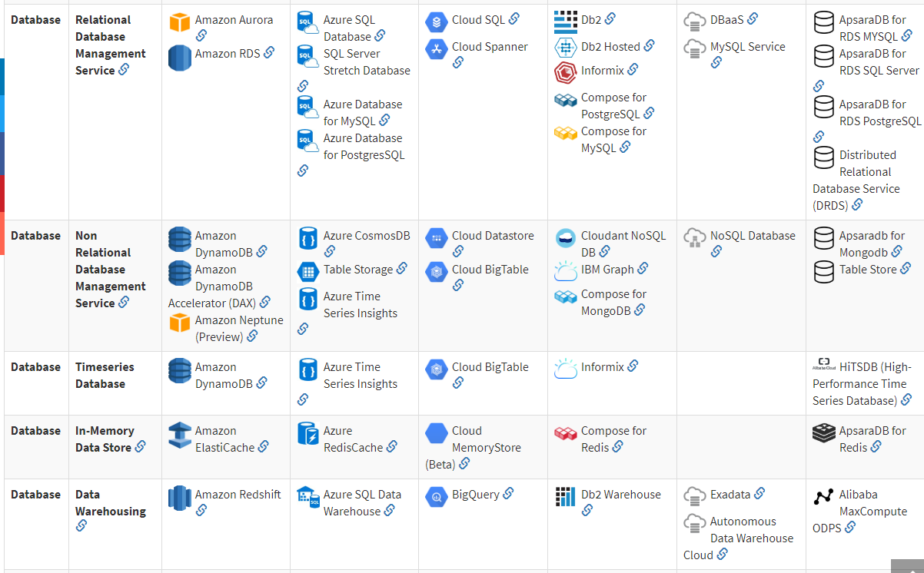Click the Cloud Datastore icon
The width and height of the screenshot is (924, 573).
[x=437, y=238]
